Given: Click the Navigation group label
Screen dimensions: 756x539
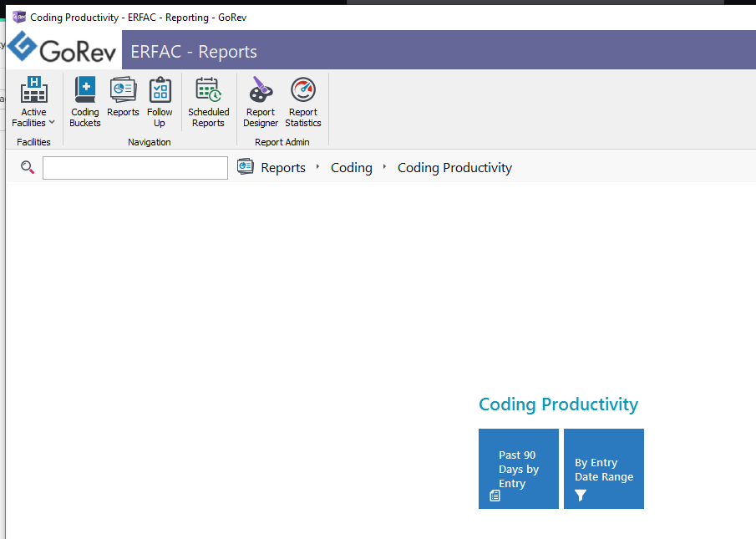Looking at the screenshot, I should click(x=149, y=142).
